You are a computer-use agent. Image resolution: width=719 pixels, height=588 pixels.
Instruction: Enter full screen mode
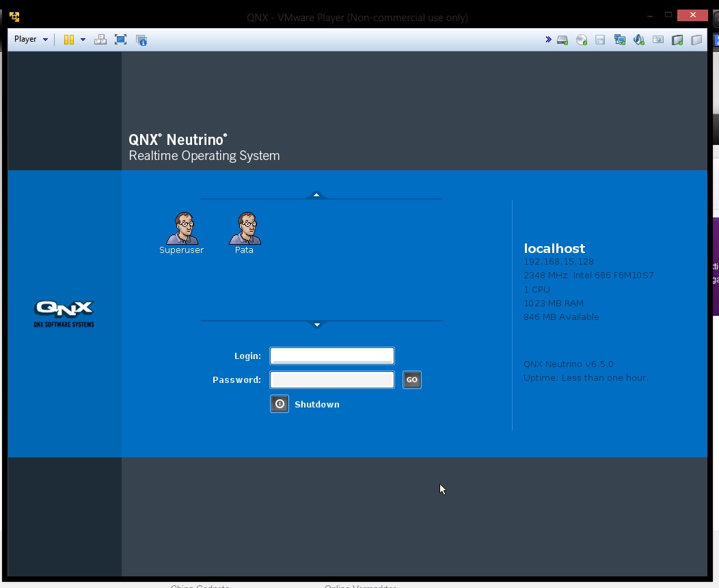121,40
